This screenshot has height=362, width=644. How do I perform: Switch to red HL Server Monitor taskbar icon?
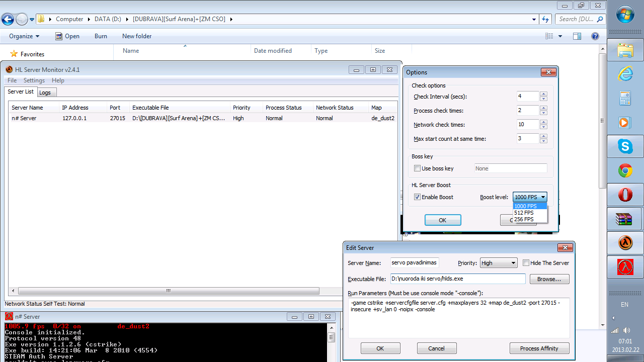pos(625,267)
